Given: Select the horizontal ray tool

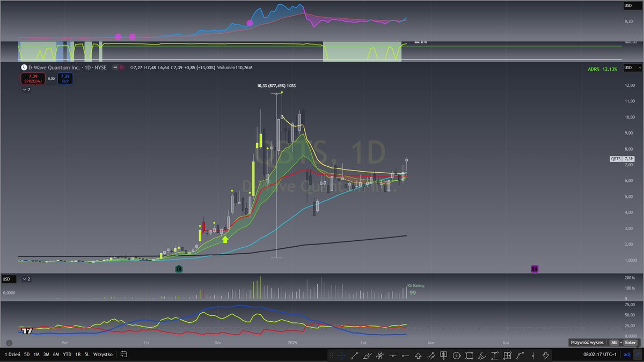Looking at the screenshot, I should click(x=406, y=356).
